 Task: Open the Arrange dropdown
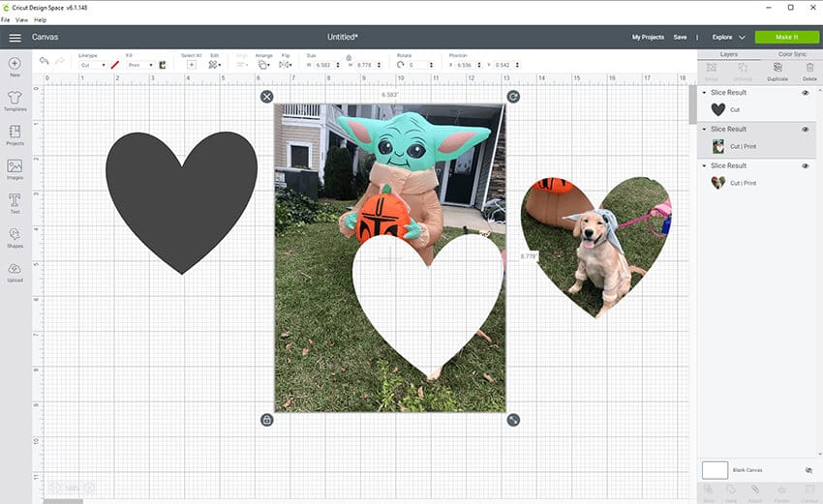pos(263,65)
